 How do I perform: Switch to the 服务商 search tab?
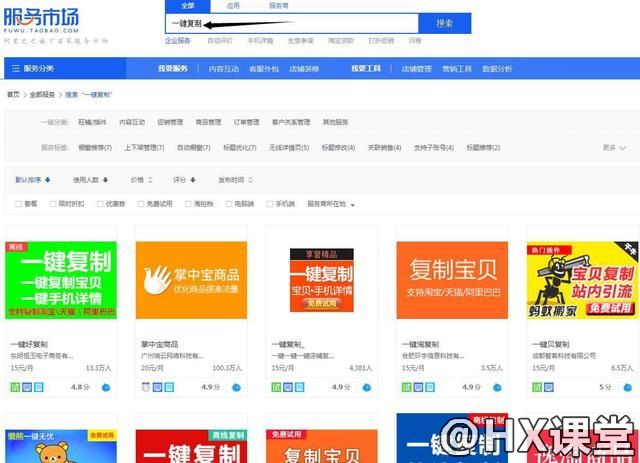279,6
